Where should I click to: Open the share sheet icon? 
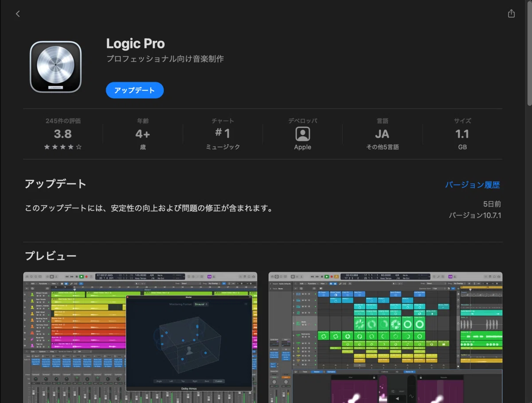pyautogui.click(x=511, y=13)
